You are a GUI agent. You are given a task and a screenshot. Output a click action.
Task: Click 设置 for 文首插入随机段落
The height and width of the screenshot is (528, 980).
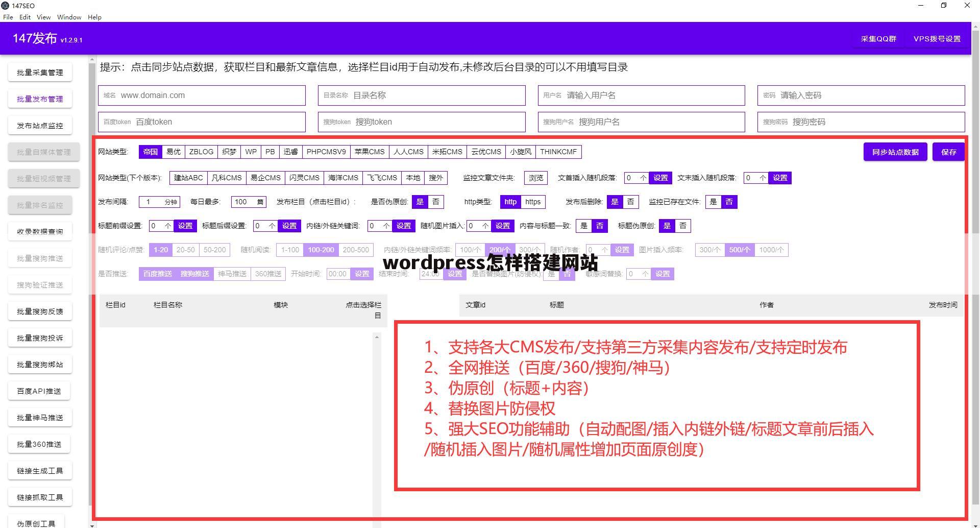tap(660, 178)
